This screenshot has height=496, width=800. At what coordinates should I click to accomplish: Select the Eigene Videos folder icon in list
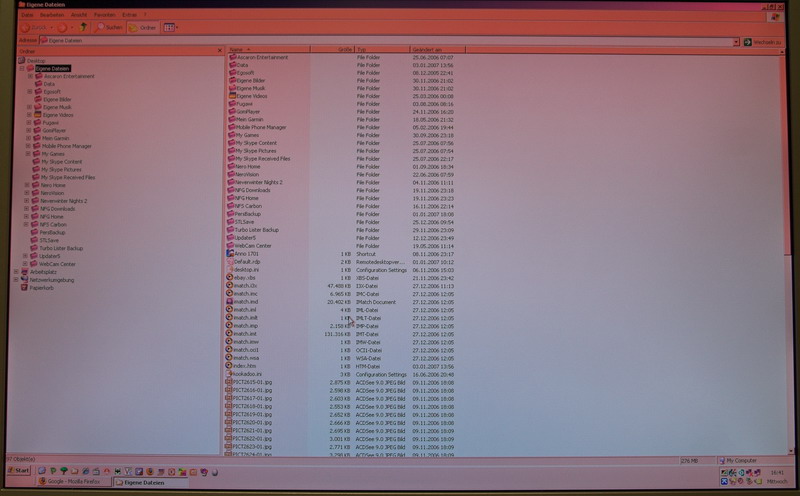pos(230,96)
